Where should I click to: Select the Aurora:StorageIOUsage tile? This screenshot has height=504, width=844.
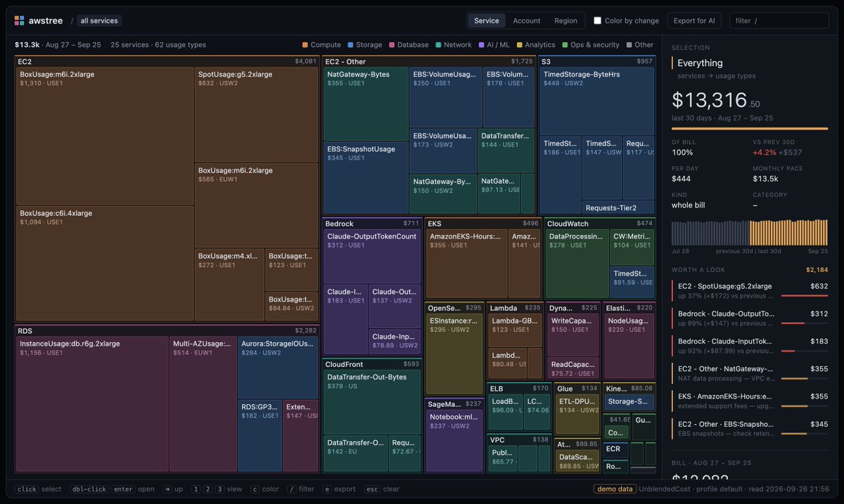[x=278, y=368]
